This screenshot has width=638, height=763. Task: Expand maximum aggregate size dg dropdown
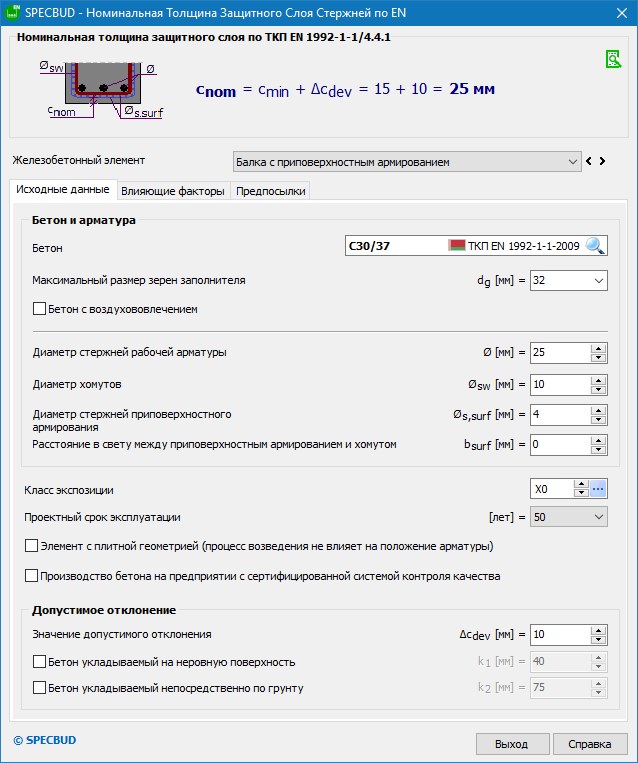pos(598,281)
